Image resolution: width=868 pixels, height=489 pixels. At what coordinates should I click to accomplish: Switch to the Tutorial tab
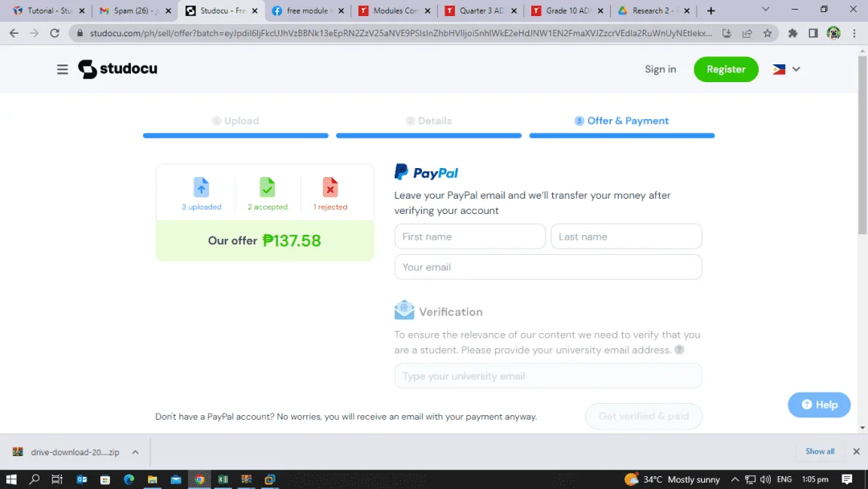coord(47,10)
